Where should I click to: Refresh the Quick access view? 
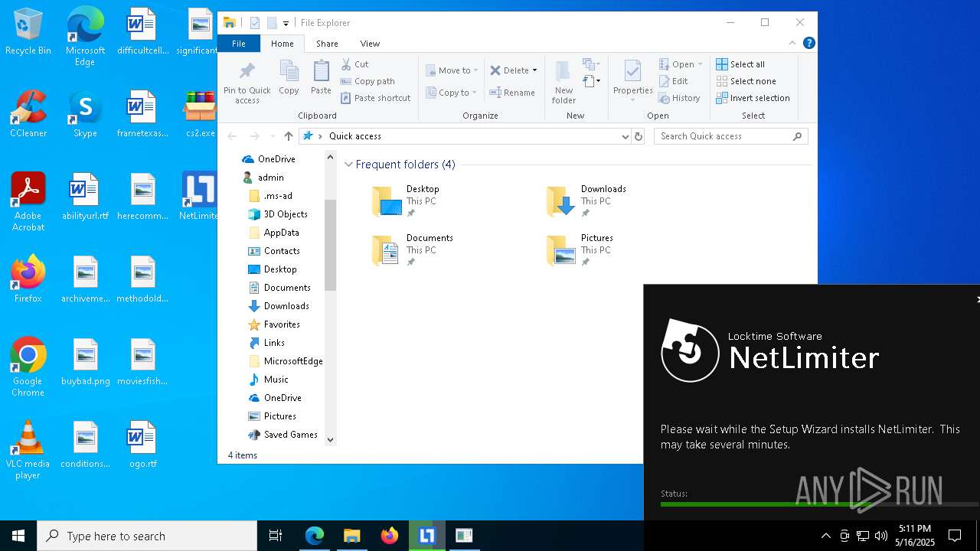tap(639, 136)
